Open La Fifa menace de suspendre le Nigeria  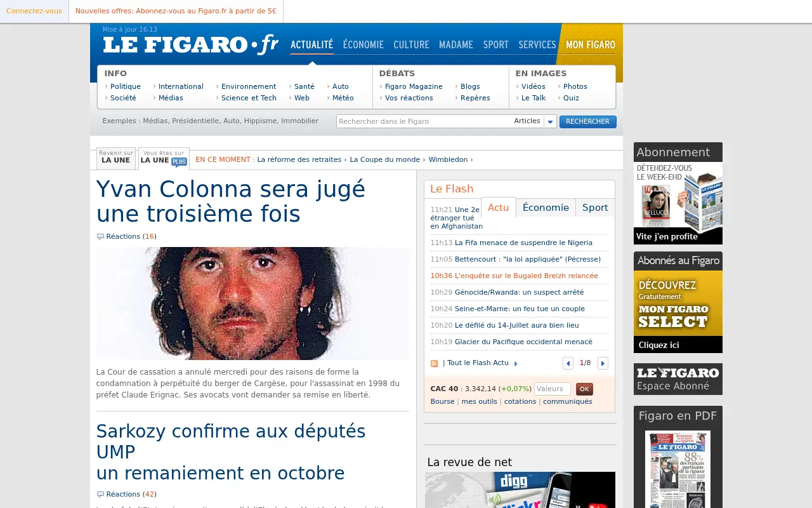point(523,243)
